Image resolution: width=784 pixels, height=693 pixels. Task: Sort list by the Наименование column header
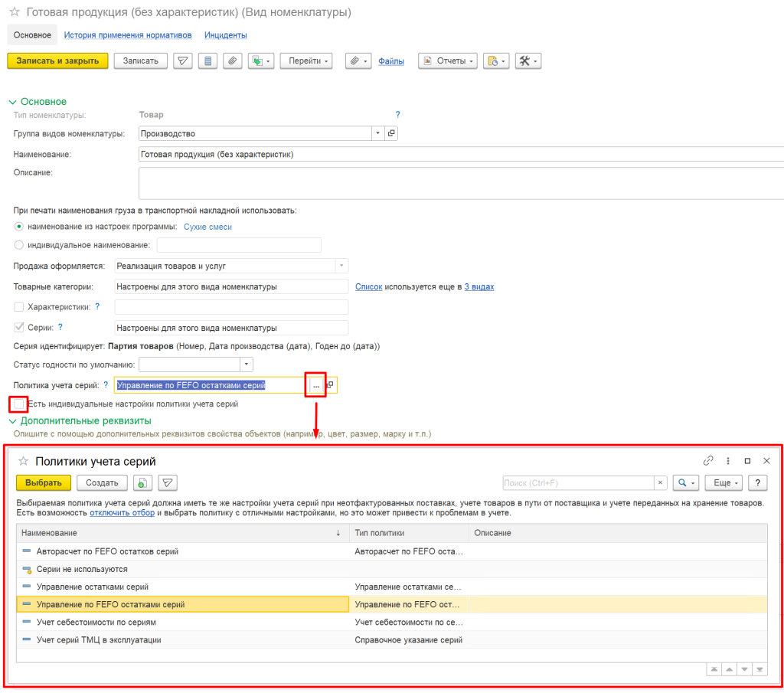coord(182,533)
